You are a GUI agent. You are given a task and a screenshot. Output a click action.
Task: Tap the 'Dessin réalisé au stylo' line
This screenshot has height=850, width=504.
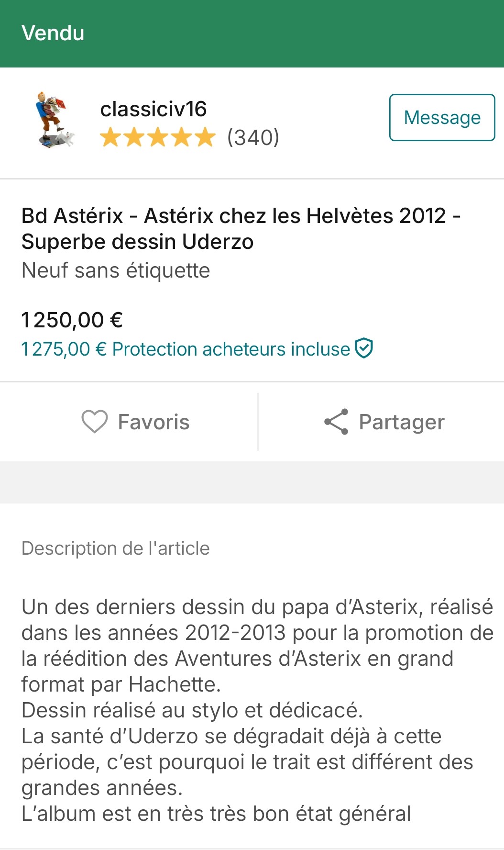coord(192,710)
